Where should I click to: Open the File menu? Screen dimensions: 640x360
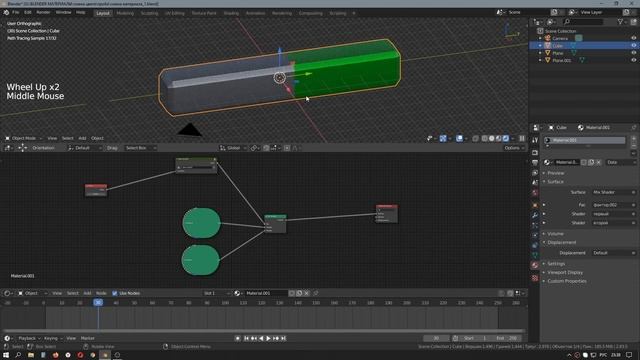pos(16,13)
